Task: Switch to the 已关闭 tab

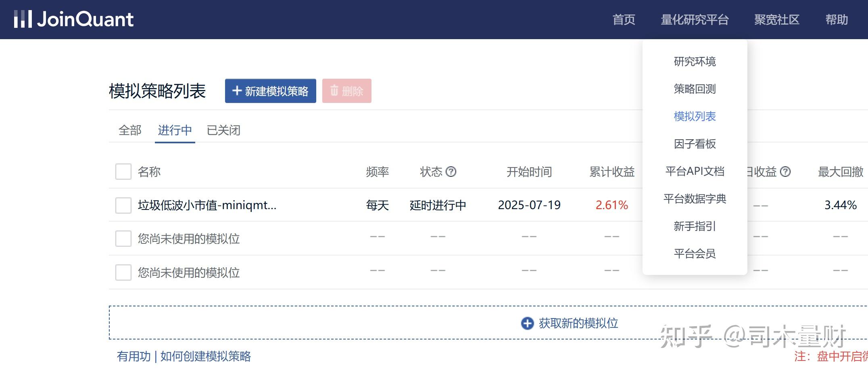Action: point(224,130)
